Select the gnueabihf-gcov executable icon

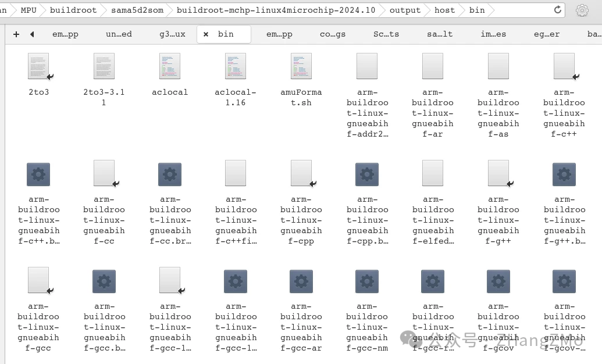pyautogui.click(x=498, y=281)
